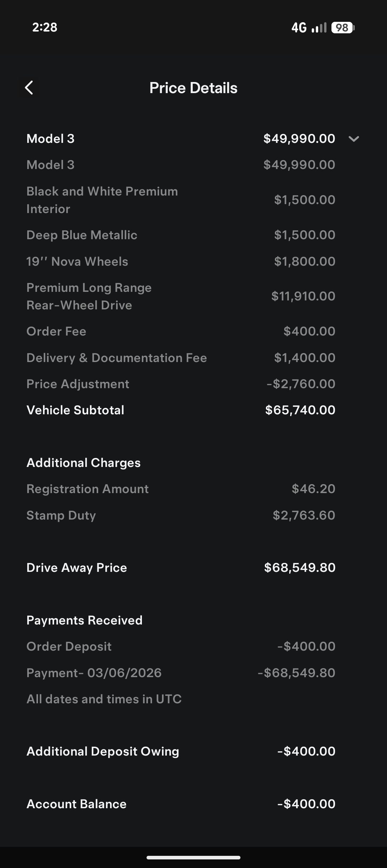
Task: Tap the cellular signal bars icon
Action: 319,28
